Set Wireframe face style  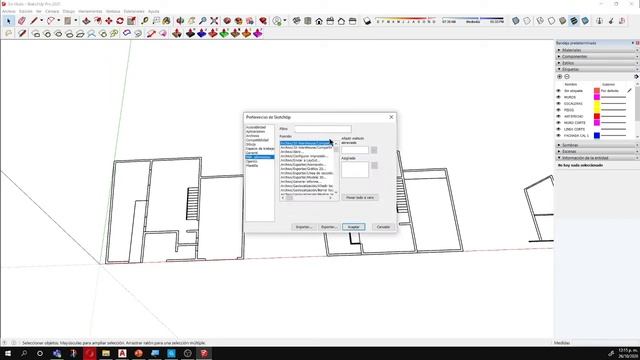pos(540,21)
